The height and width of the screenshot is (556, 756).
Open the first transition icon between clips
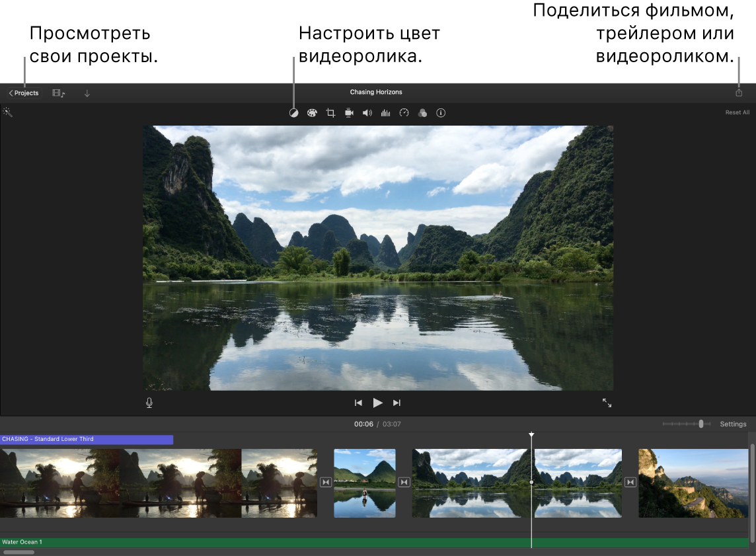click(325, 483)
